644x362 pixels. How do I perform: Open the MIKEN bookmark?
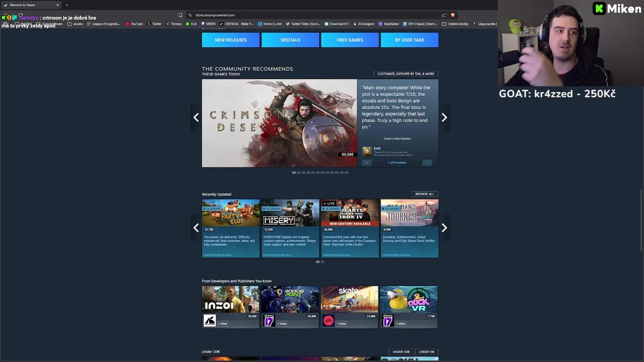click(x=208, y=24)
